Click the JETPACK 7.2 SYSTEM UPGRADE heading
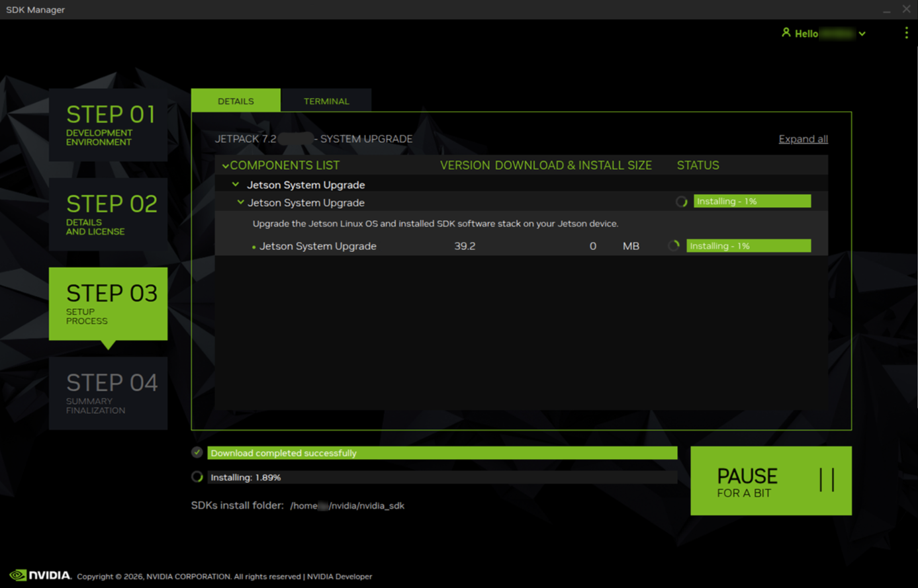This screenshot has width=918, height=588. (x=314, y=139)
